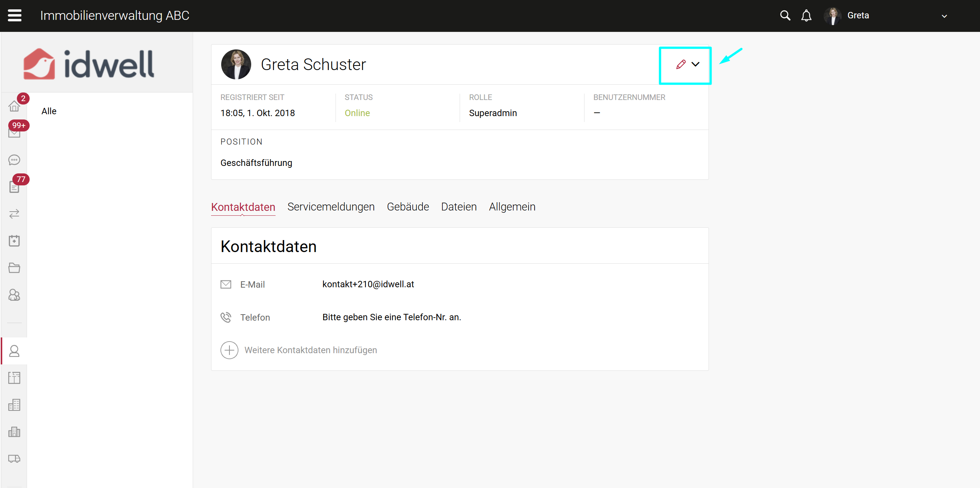Open the Dateien tab
Screen dimensions: 980x488
coord(459,207)
